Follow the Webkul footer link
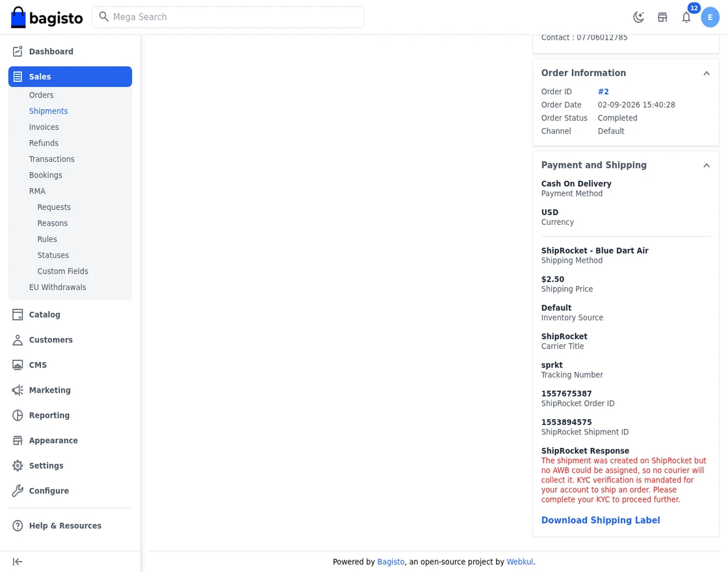 click(x=519, y=562)
